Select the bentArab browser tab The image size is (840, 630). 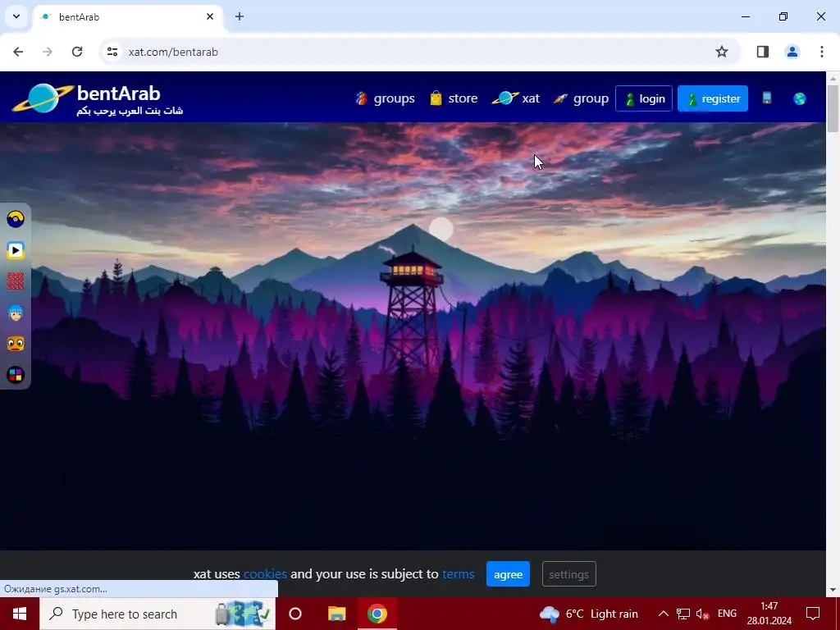[x=127, y=16]
